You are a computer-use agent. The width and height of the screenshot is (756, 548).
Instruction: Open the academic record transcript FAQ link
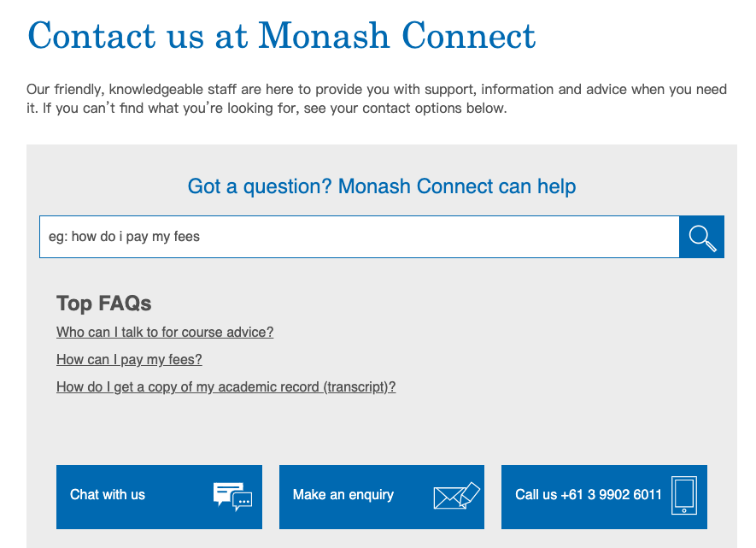[x=226, y=387]
